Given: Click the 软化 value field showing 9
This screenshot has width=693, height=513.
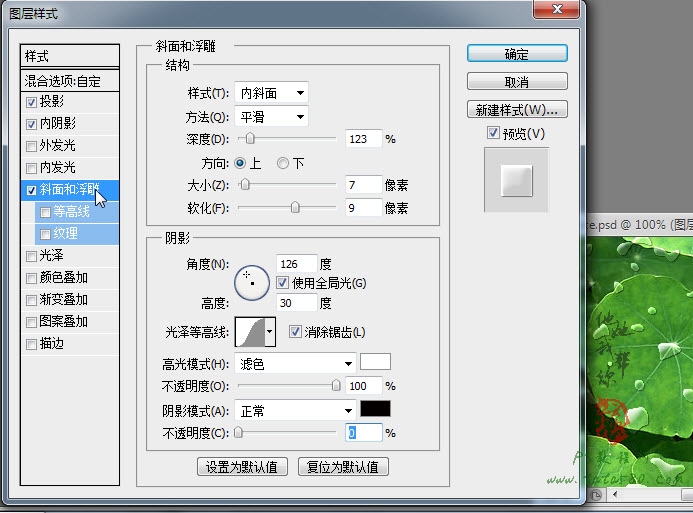Looking at the screenshot, I should [x=363, y=207].
